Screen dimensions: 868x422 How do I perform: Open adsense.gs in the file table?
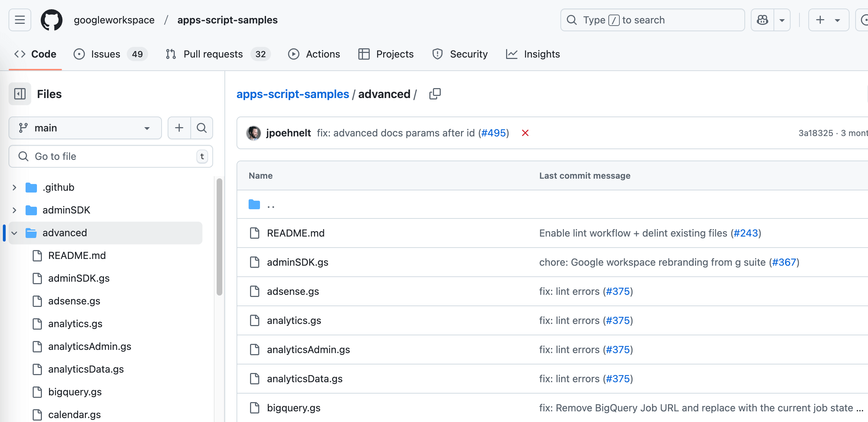[x=293, y=291]
